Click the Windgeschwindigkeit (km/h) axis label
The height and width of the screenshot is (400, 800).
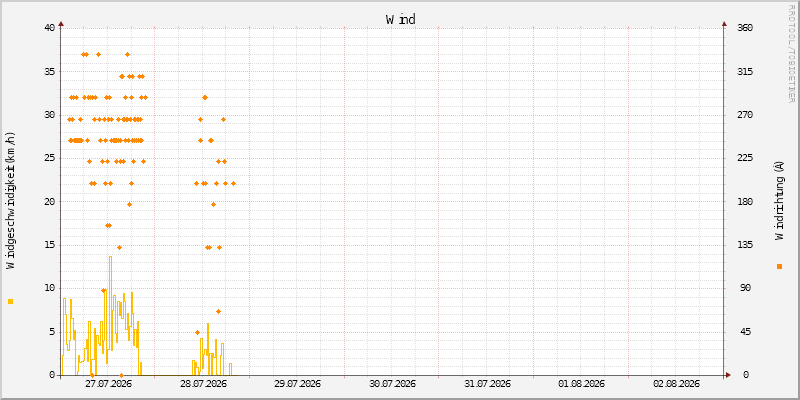click(x=11, y=201)
